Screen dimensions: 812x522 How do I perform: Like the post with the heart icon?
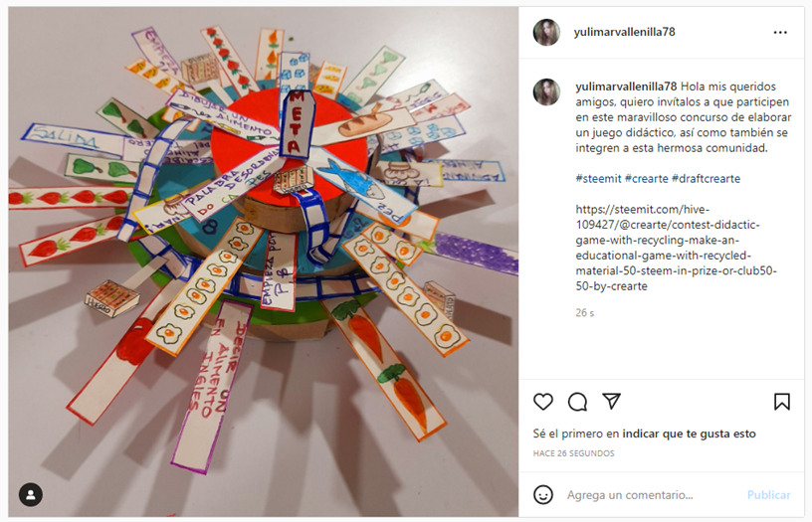coord(543,402)
